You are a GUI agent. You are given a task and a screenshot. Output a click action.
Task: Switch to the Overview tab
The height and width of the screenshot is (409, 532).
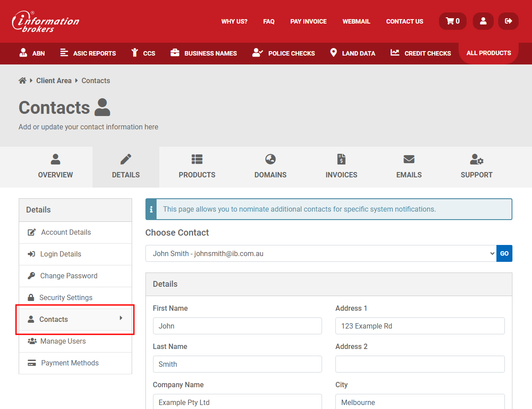56,167
